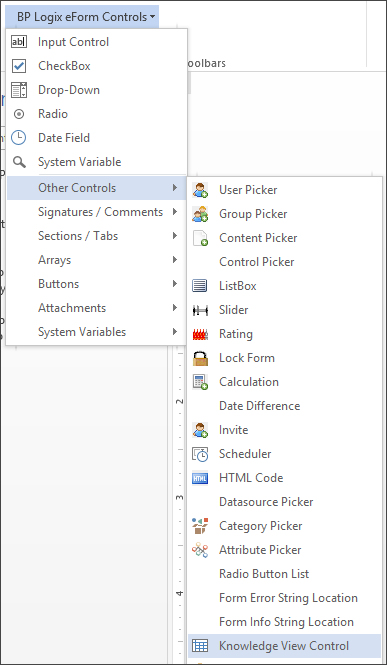Screen dimensions: 387x665
Task: Expand the Sections / Tabs submenu arrow
Action: (175, 236)
